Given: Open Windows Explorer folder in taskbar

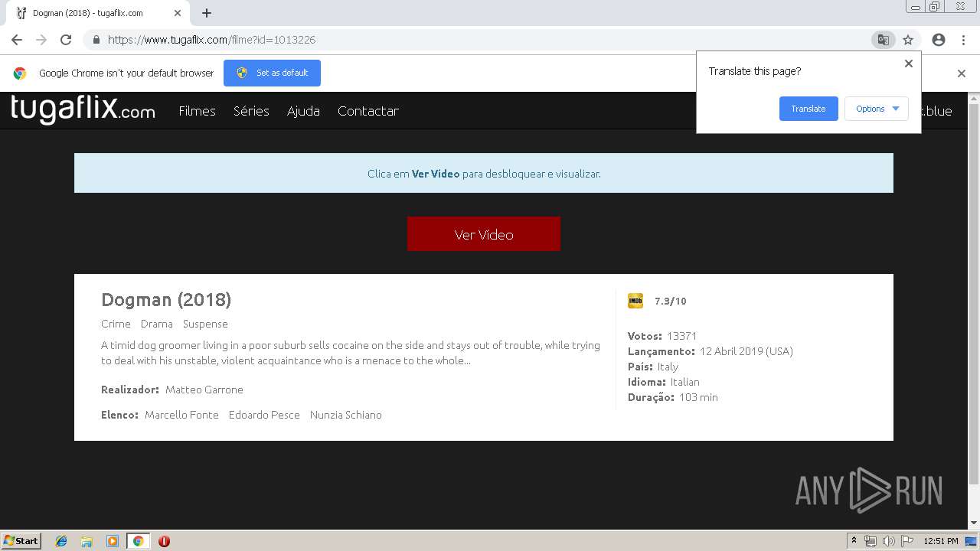Looking at the screenshot, I should [87, 541].
